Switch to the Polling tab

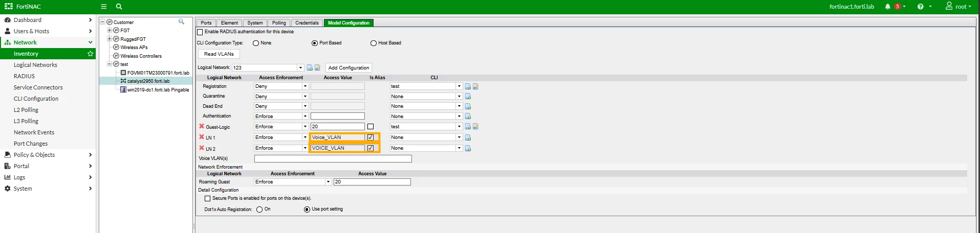[279, 22]
